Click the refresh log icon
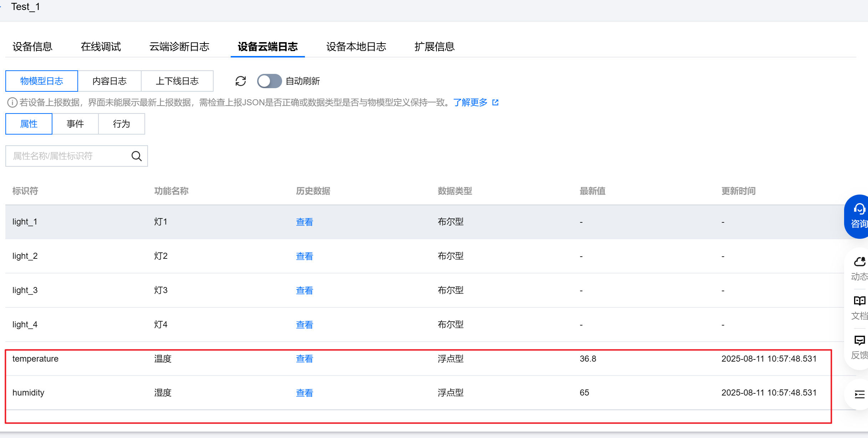Screen dimensions: 868x438 241,81
